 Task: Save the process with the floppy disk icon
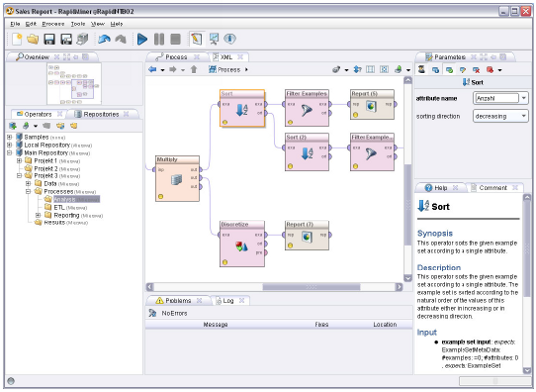(x=49, y=39)
